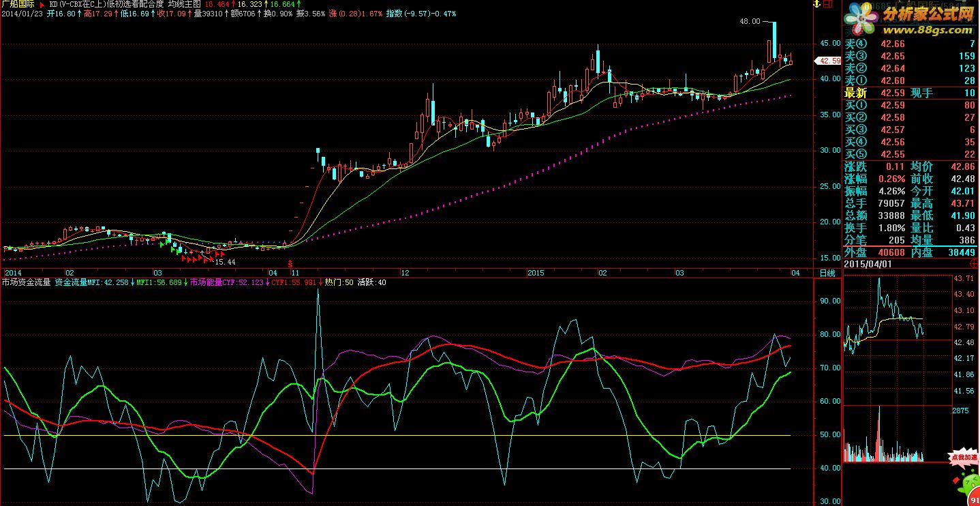Click the 总手 value 79057

891,203
